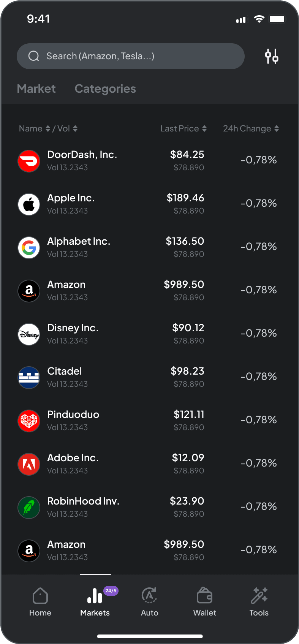Tap the Alphabet Google logo icon
The width and height of the screenshot is (299, 644).
pos(29,247)
